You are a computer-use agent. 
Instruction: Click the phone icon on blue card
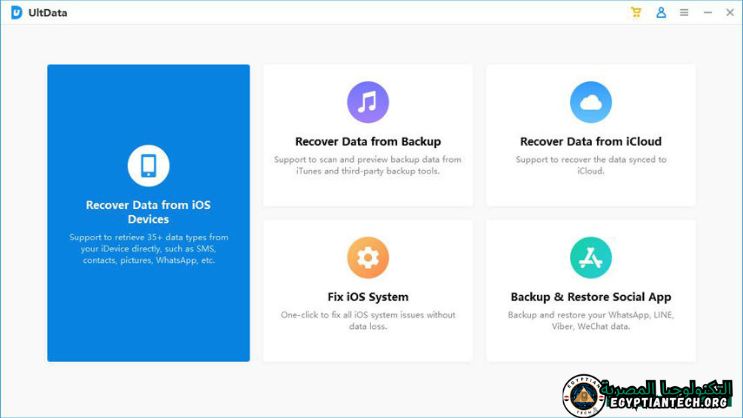click(x=148, y=166)
